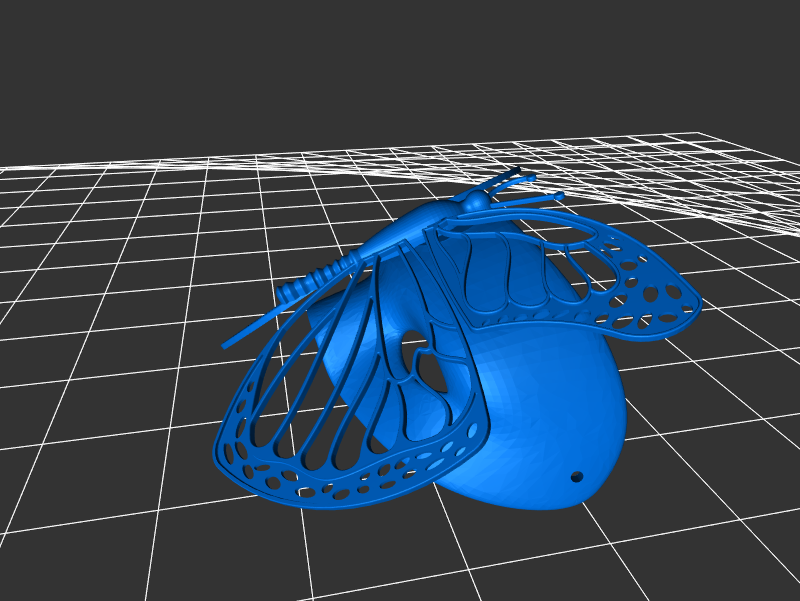Click the butterfly's head

coord(477,201)
